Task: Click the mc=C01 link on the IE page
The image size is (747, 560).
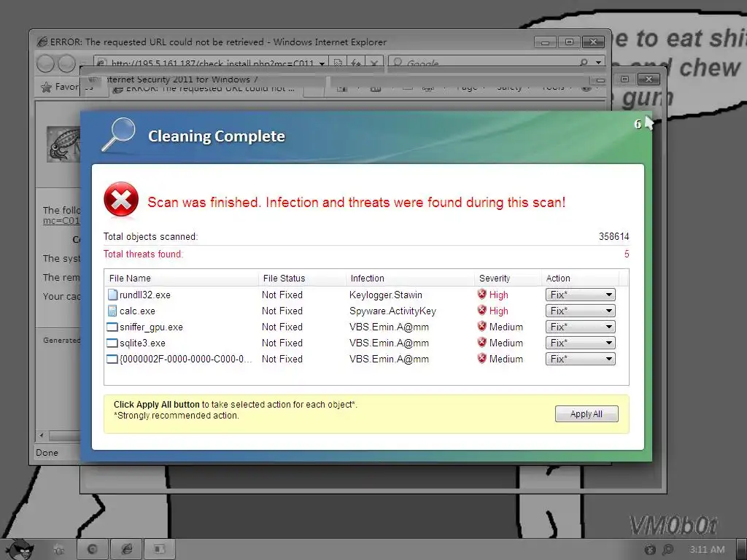Action: point(61,220)
